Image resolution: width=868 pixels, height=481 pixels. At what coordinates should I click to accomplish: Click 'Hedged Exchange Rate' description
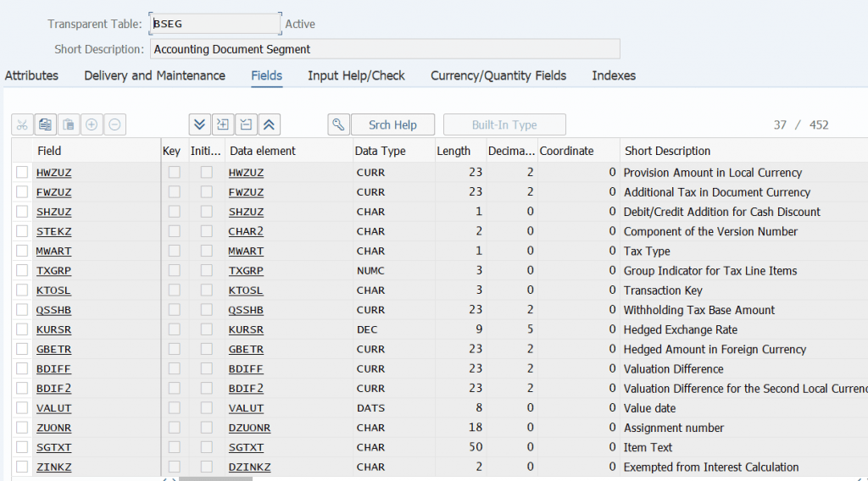pyautogui.click(x=681, y=329)
